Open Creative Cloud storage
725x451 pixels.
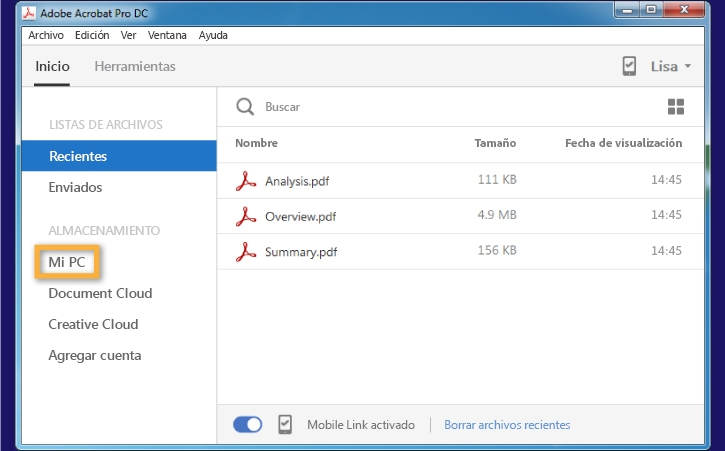[x=93, y=324]
